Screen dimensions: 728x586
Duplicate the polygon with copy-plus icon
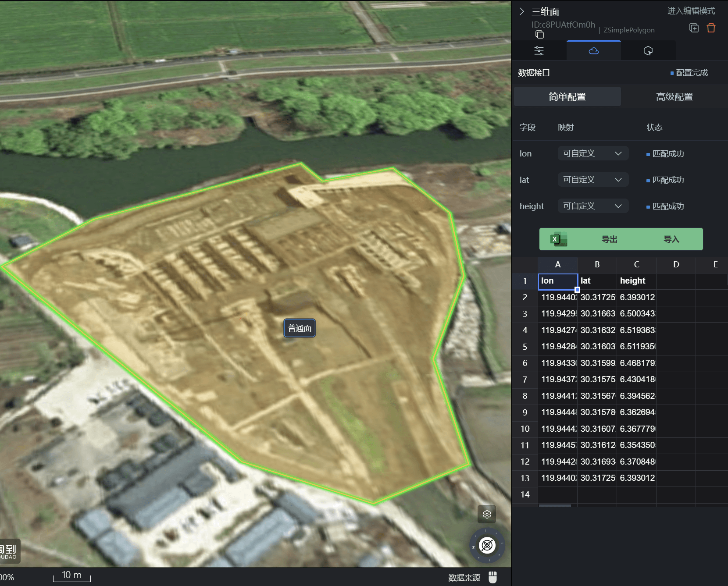(x=694, y=28)
